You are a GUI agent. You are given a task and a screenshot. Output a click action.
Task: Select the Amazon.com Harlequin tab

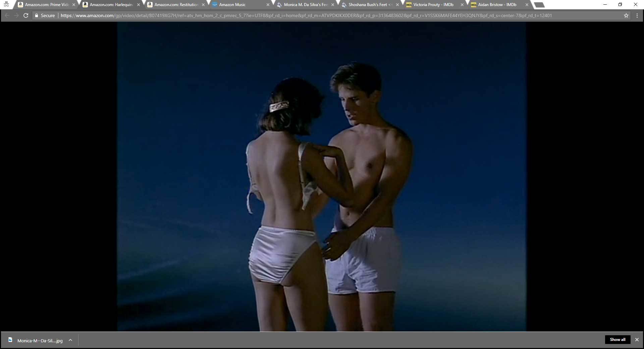point(111,5)
